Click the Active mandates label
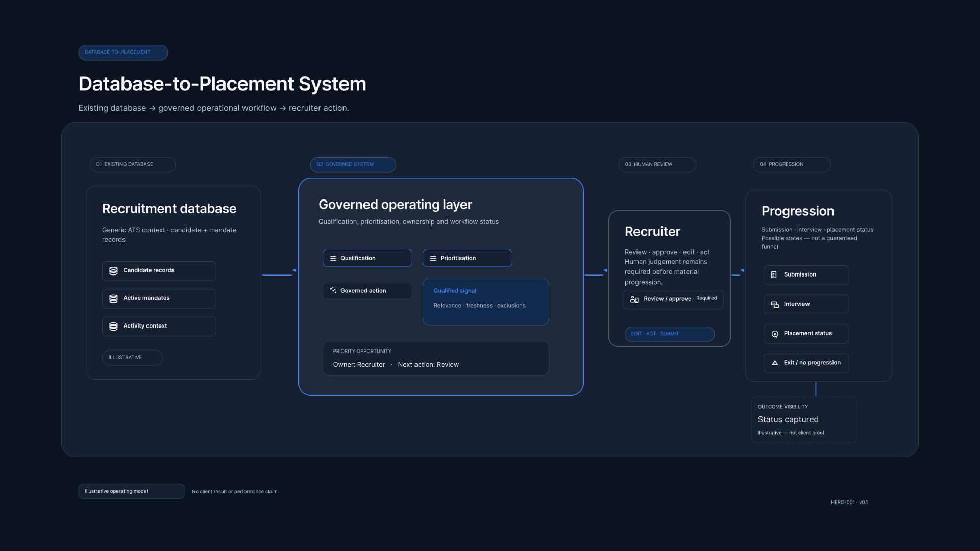Screen dimensions: 980x551 click(x=146, y=298)
